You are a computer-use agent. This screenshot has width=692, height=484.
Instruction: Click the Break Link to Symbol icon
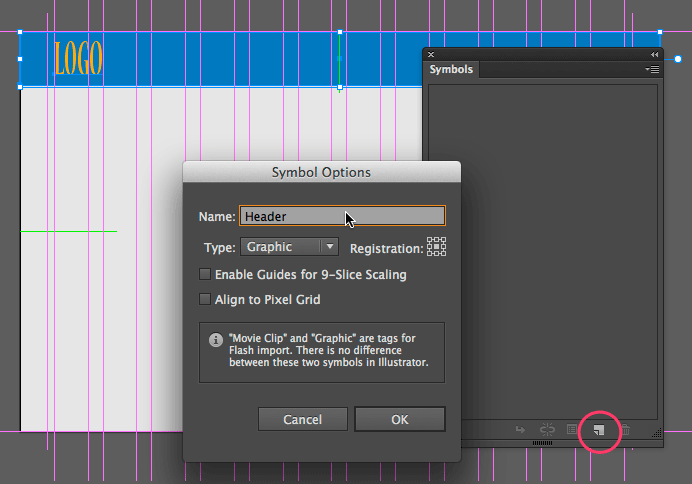point(547,430)
